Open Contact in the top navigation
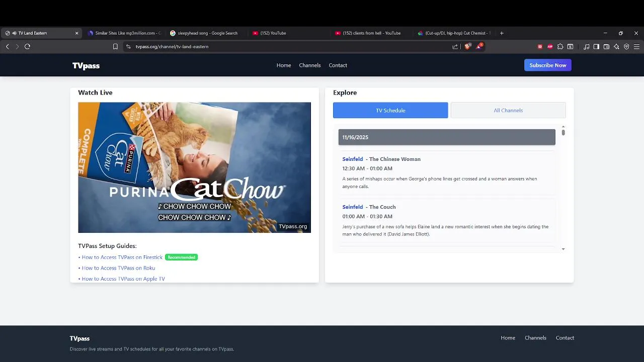The image size is (644, 362). [338, 65]
